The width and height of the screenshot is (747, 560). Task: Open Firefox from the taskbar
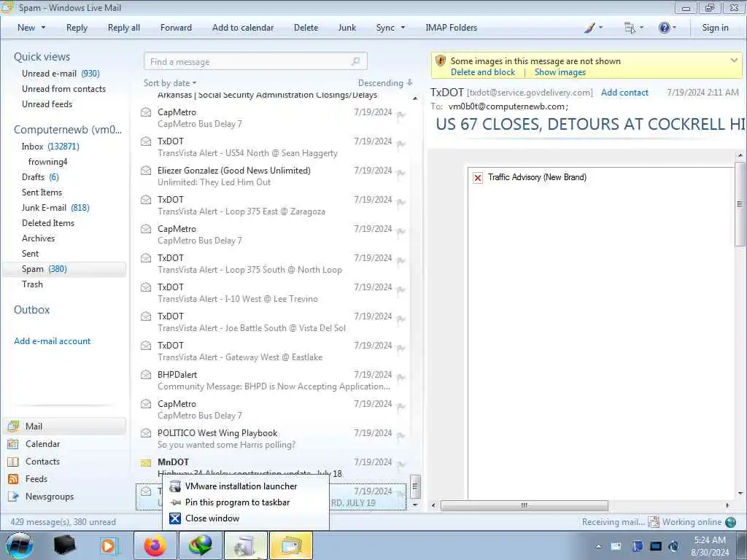click(155, 545)
